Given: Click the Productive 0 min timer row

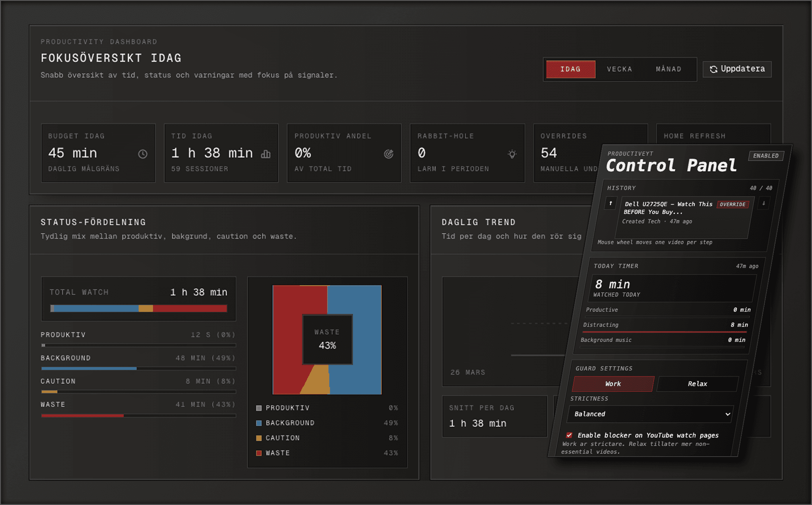Looking at the screenshot, I should 668,311.
